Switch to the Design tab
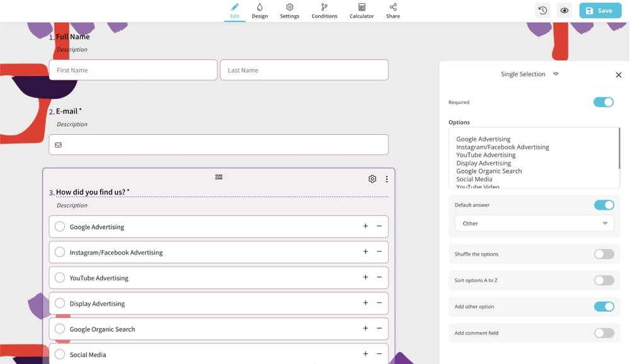630x364 pixels. pyautogui.click(x=260, y=11)
